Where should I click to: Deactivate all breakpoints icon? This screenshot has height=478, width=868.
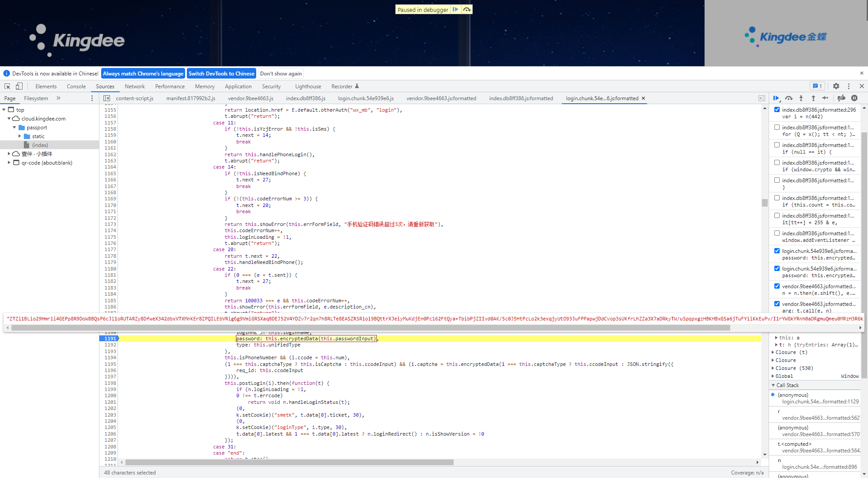[x=841, y=98]
